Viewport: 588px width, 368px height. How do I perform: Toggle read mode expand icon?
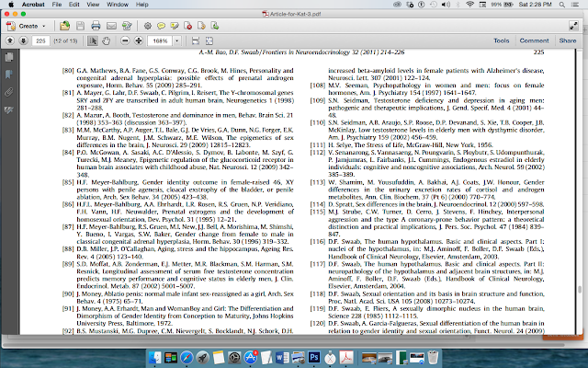point(573,26)
